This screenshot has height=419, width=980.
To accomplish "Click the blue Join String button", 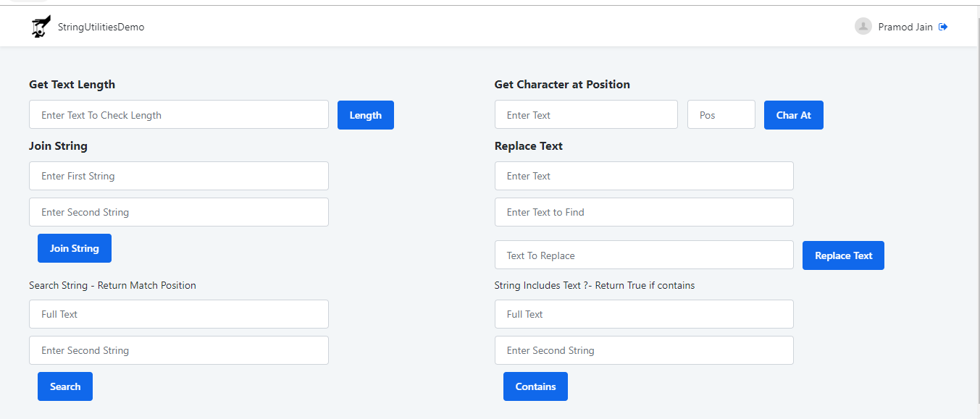I will [x=75, y=248].
